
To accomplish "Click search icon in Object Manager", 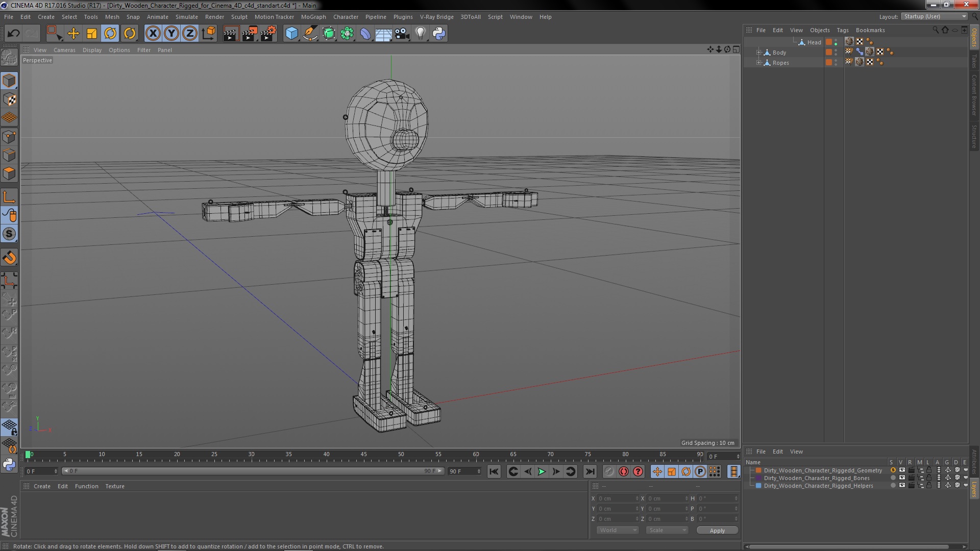I will click(x=935, y=30).
